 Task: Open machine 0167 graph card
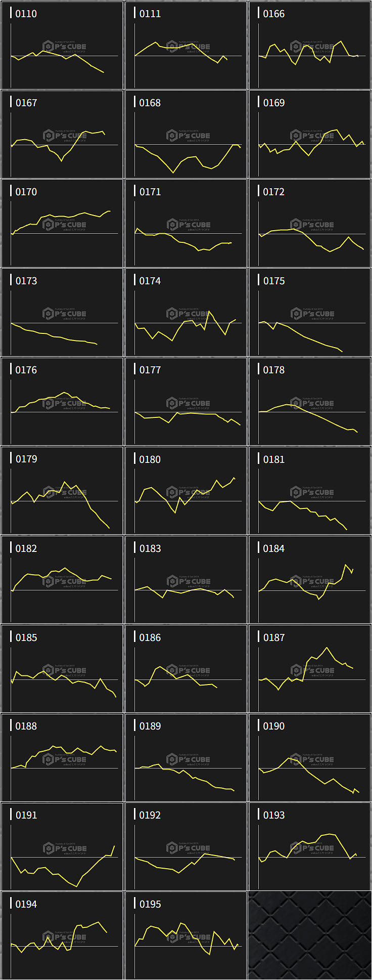coord(62,135)
